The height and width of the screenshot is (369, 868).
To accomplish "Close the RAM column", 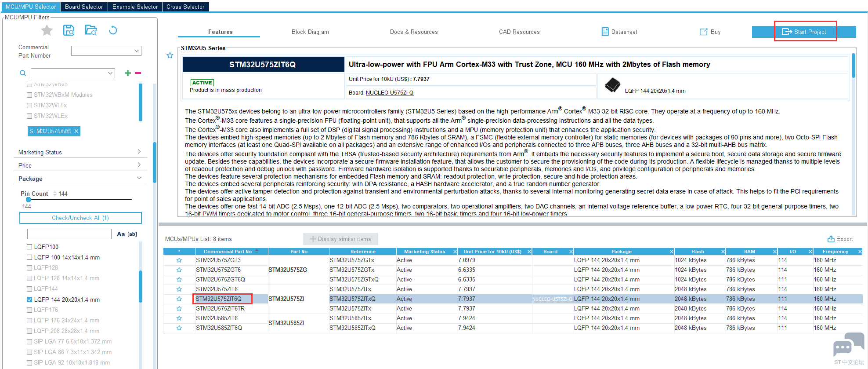I will coord(775,252).
